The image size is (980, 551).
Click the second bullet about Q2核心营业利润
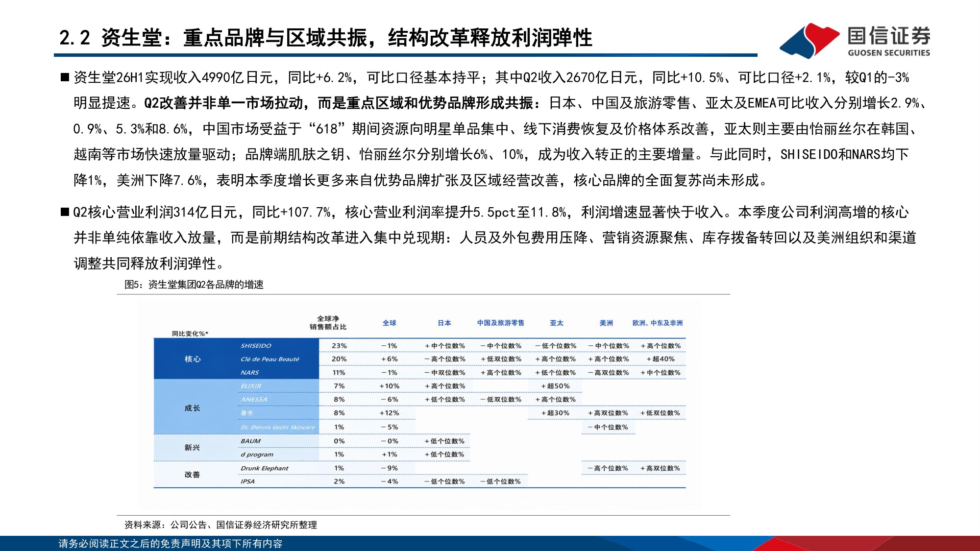click(x=489, y=238)
